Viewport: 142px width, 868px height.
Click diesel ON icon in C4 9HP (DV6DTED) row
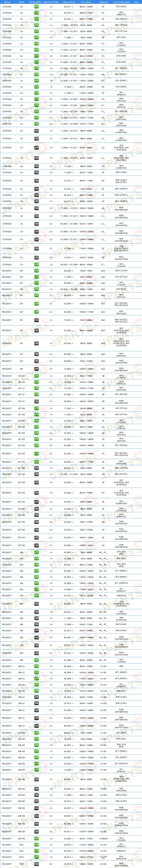pos(36,166)
